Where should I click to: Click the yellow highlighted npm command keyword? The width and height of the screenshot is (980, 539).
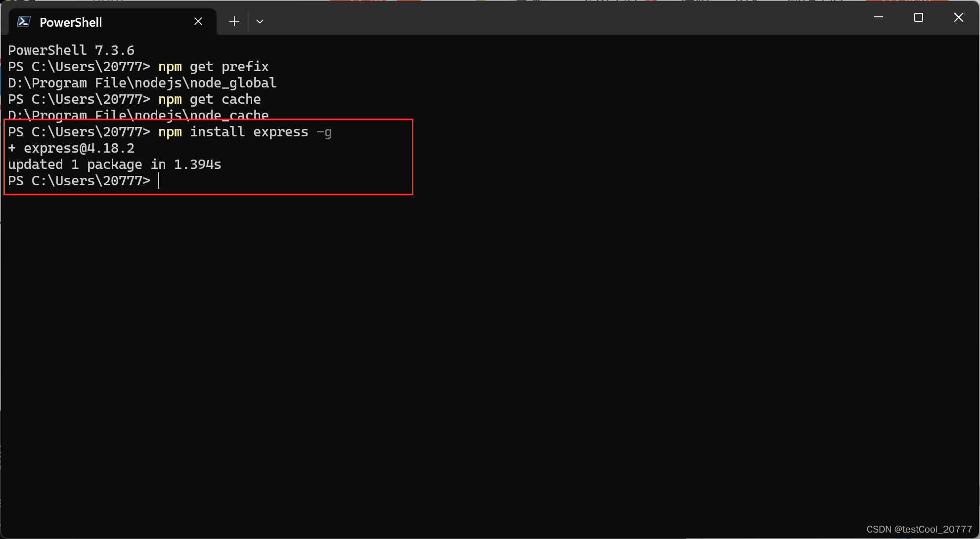[170, 131]
